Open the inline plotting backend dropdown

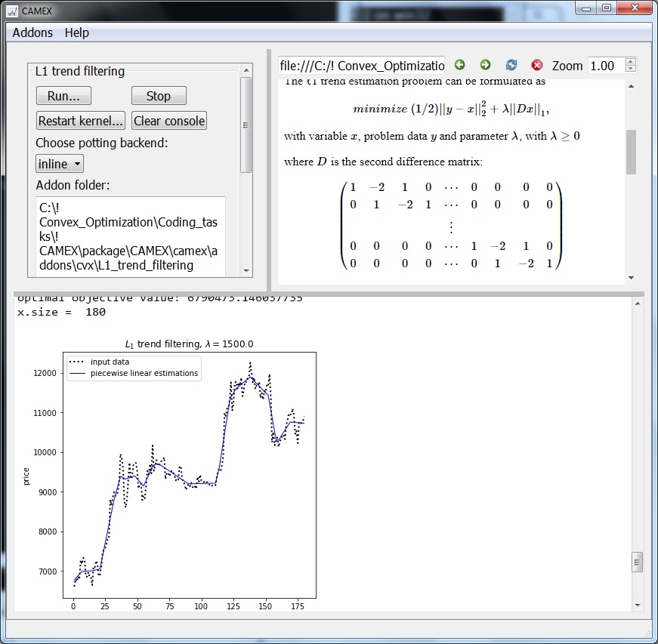point(60,164)
